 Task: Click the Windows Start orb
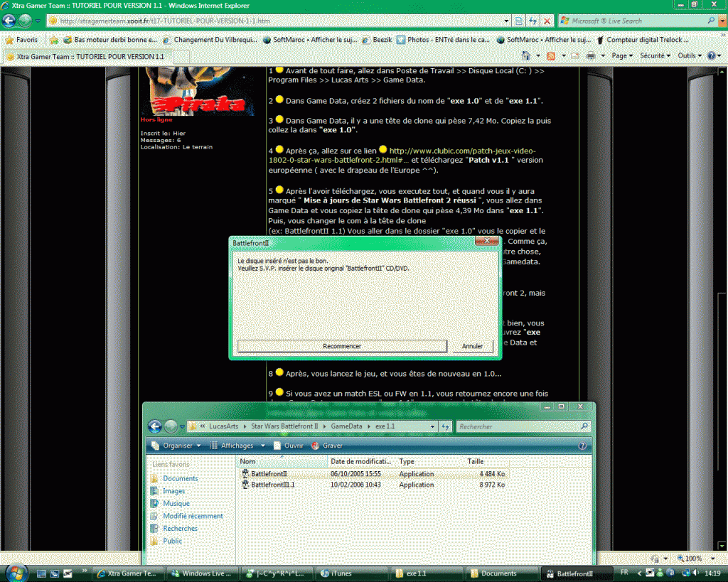point(16,573)
